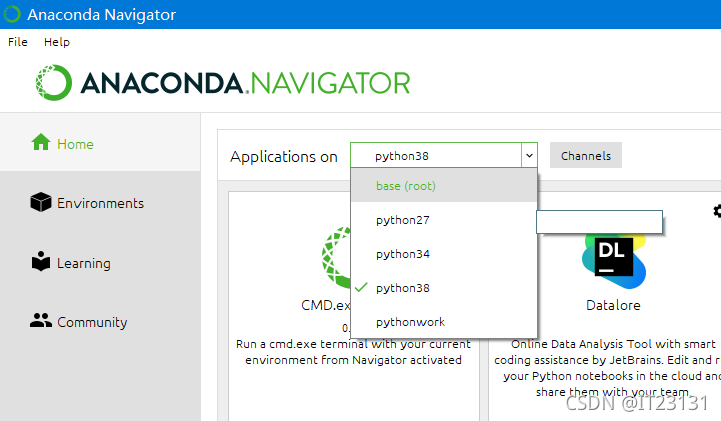Select python34 environment option
The image size is (721, 421).
444,254
